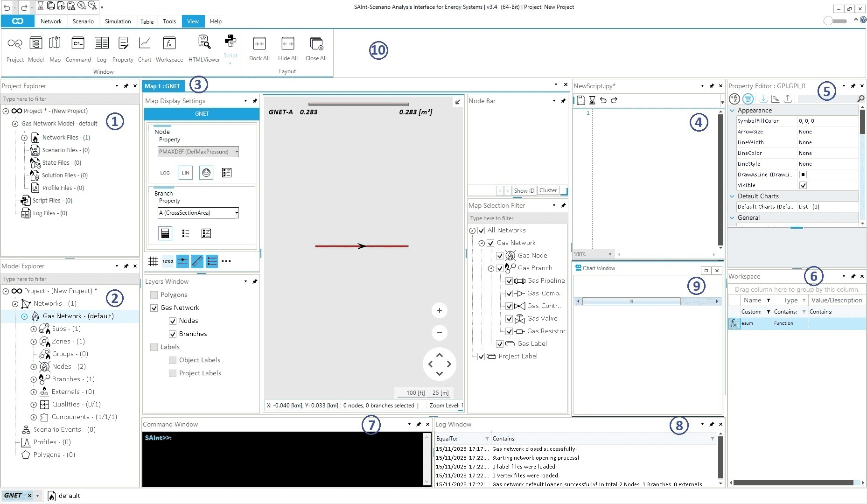Select the ruler measurement tool below the map
Viewport: 867px width, 504px height.
(x=197, y=261)
